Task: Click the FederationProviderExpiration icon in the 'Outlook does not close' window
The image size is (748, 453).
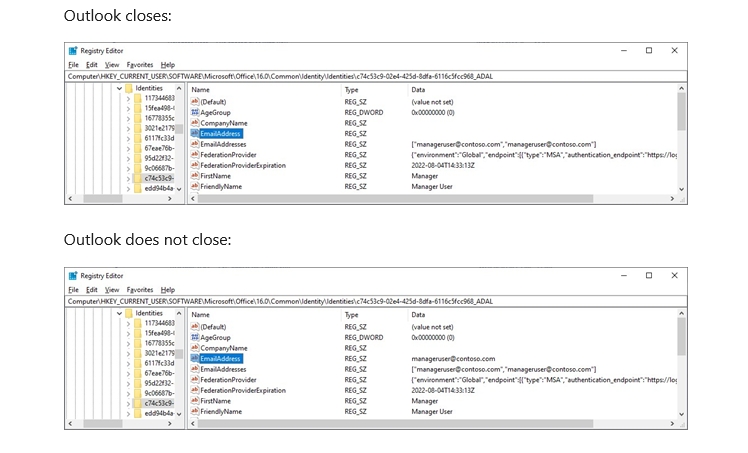Action: (195, 390)
